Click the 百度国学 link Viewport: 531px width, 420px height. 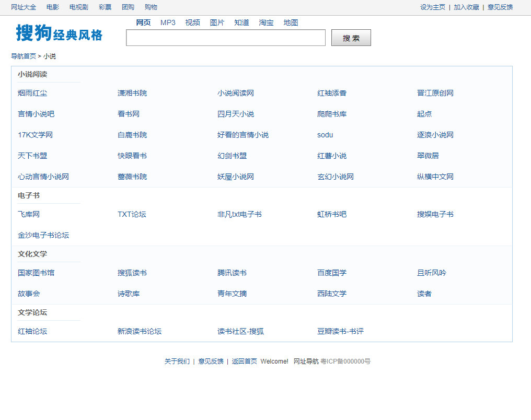[x=332, y=273]
